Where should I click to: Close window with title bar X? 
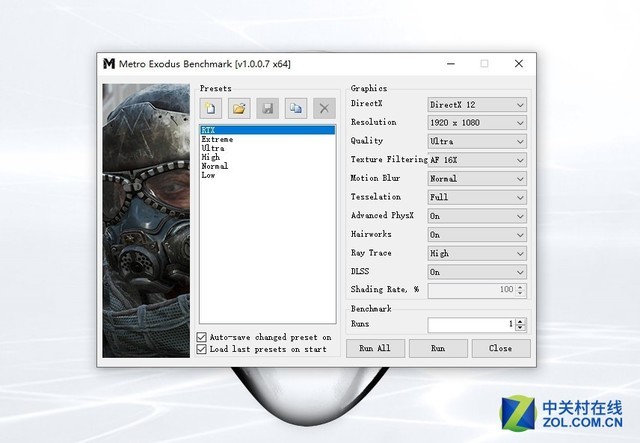pos(519,64)
